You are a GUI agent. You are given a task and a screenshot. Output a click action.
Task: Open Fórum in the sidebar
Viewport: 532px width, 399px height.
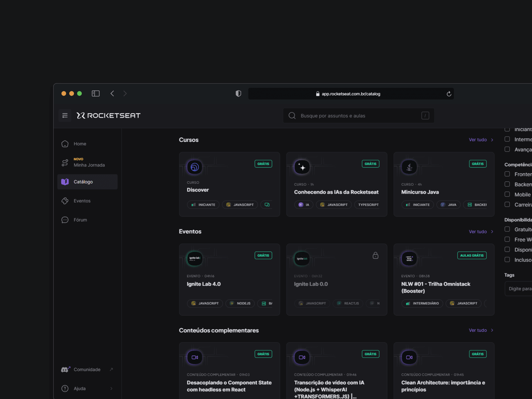[87, 220]
